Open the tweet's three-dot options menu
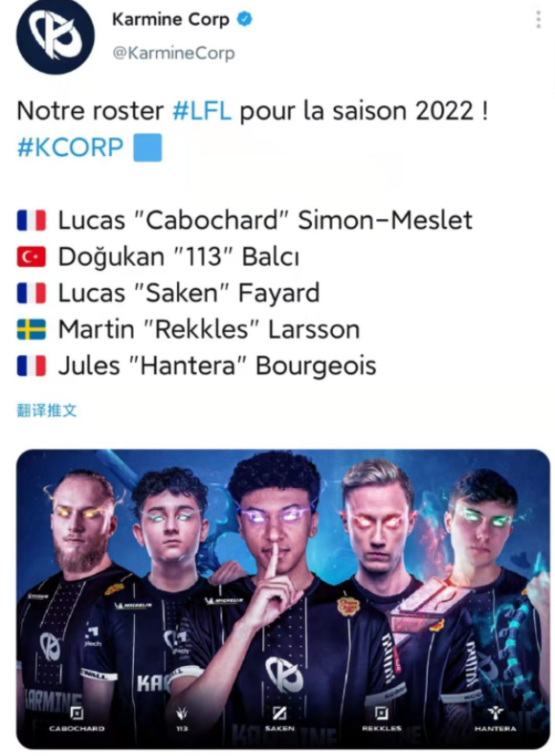The width and height of the screenshot is (555, 756). 538,20
